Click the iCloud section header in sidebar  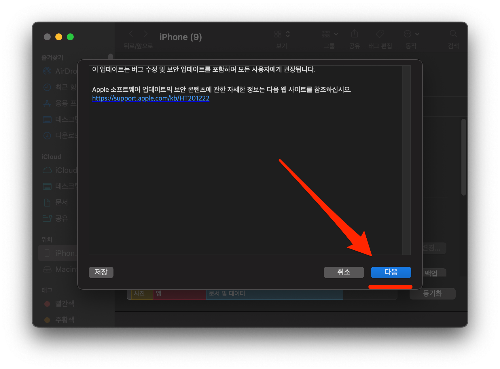click(x=51, y=156)
